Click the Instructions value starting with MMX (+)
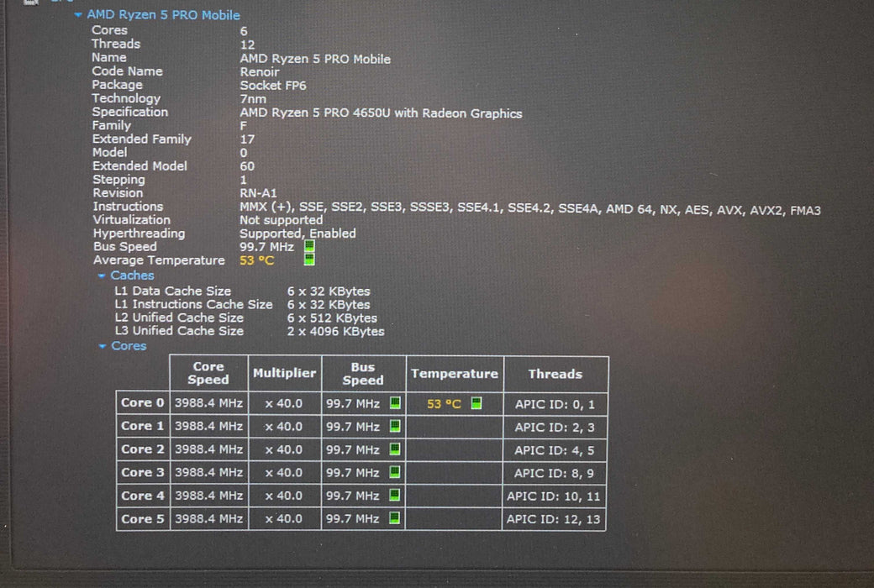Screen dimensions: 874x588 pyautogui.click(x=530, y=210)
